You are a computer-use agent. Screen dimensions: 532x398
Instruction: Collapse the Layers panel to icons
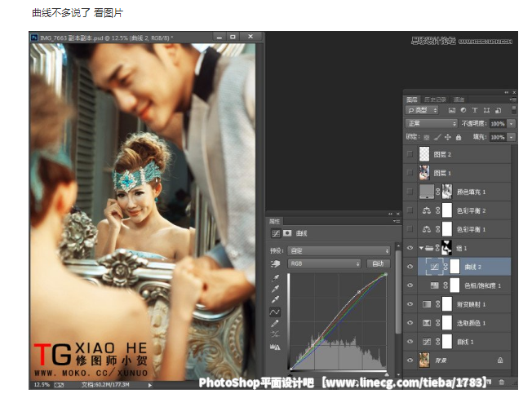506,92
